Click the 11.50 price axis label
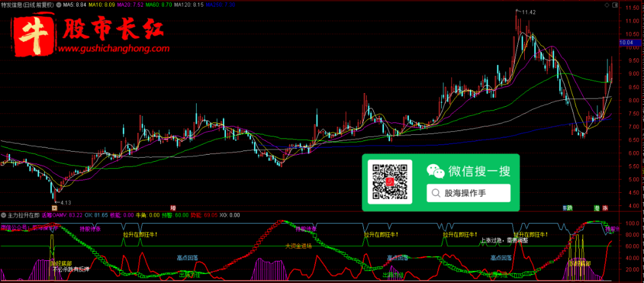Viewport: 644px width, 283px height. [631, 8]
